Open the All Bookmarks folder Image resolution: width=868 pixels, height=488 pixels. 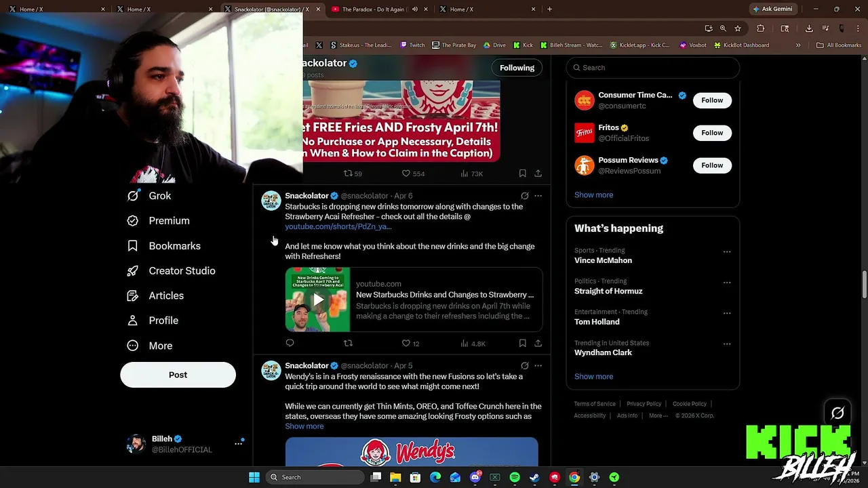pos(839,45)
